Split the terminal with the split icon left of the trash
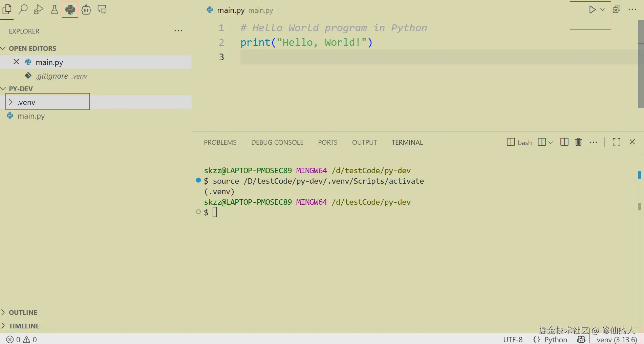Image resolution: width=644 pixels, height=344 pixels. point(564,142)
